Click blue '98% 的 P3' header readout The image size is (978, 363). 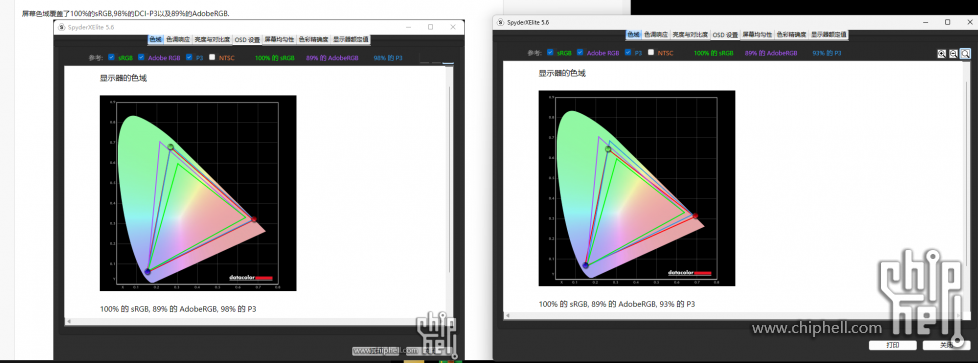coord(388,57)
